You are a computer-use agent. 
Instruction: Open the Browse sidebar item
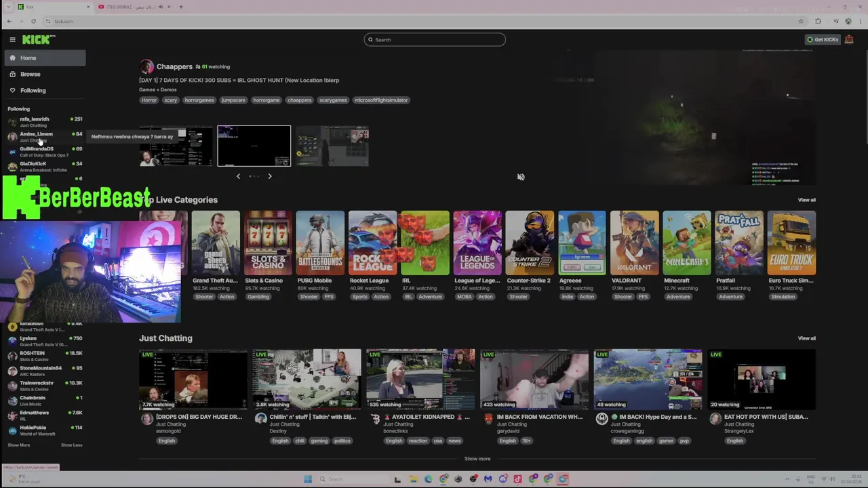[x=45, y=75]
